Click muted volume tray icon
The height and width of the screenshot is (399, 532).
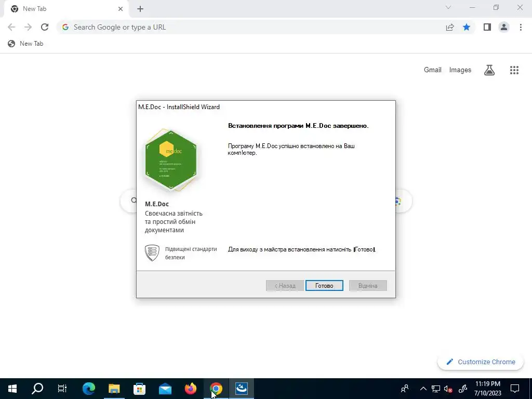pyautogui.click(x=448, y=389)
